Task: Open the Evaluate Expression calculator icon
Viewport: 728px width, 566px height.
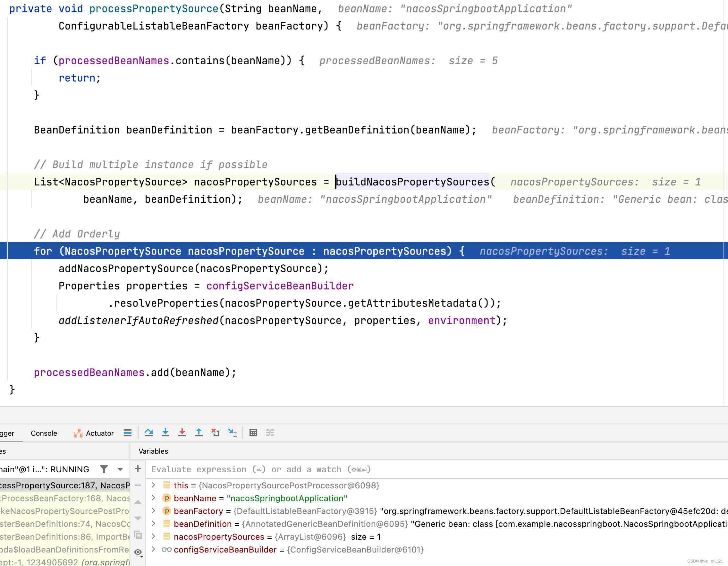Action: coord(253,433)
